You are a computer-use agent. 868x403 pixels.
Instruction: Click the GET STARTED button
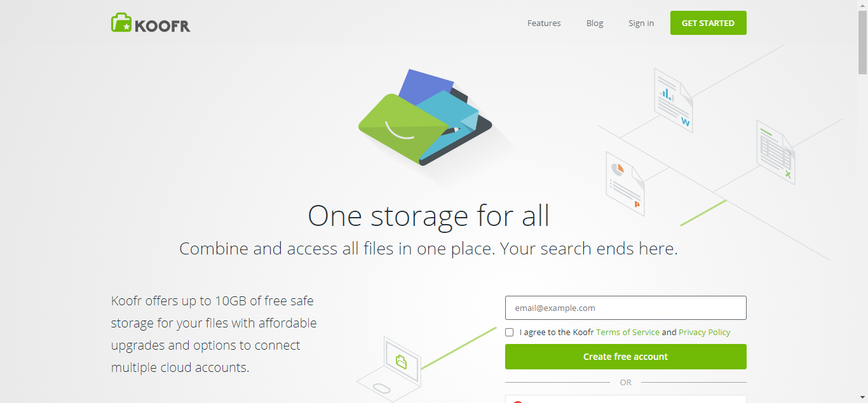click(x=708, y=23)
